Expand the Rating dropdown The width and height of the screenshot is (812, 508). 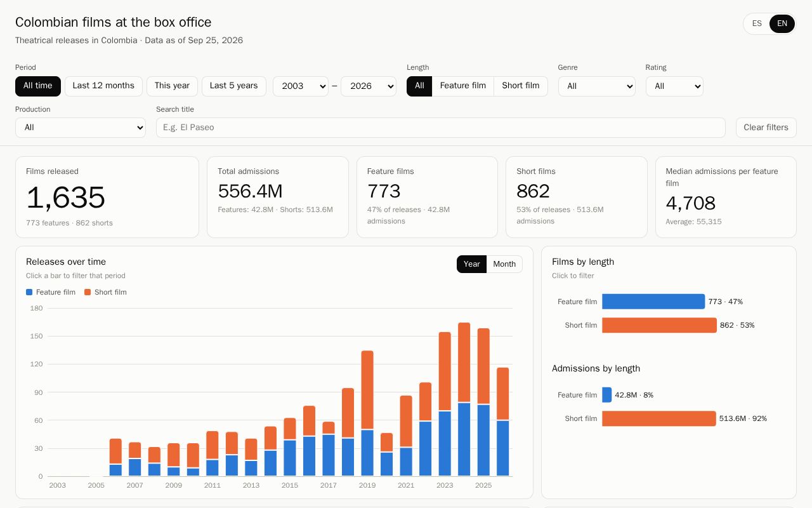674,86
